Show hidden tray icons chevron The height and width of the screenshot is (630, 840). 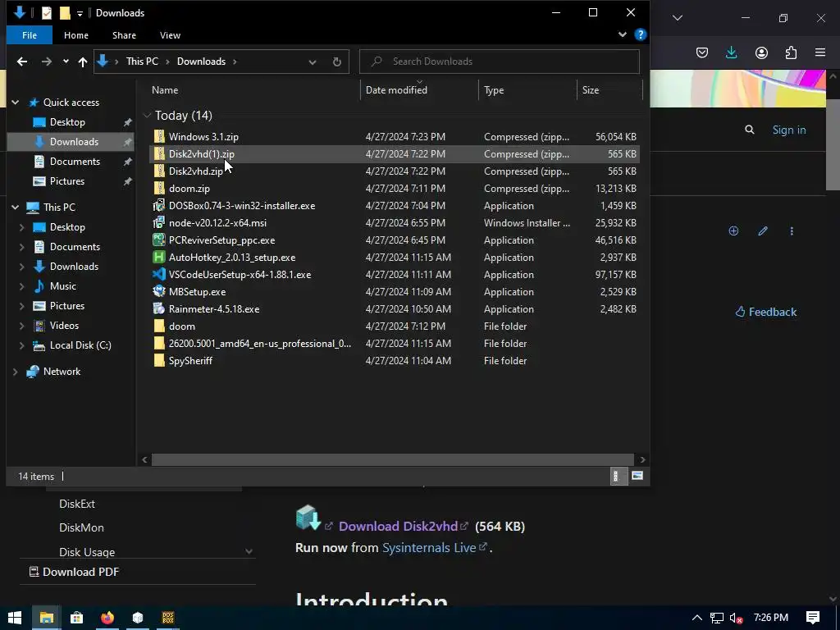pyautogui.click(x=696, y=618)
